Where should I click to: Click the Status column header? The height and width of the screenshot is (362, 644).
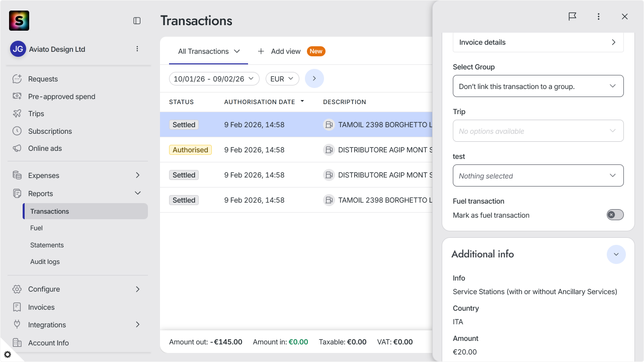pos(181,102)
